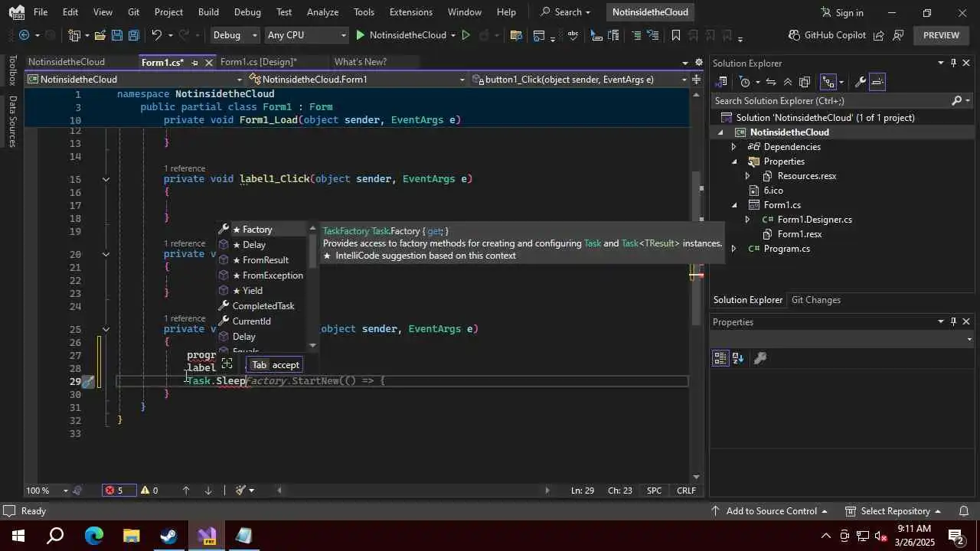This screenshot has height=551, width=980.
Task: Open Microsoft Edge from the taskbar
Action: [x=93, y=536]
